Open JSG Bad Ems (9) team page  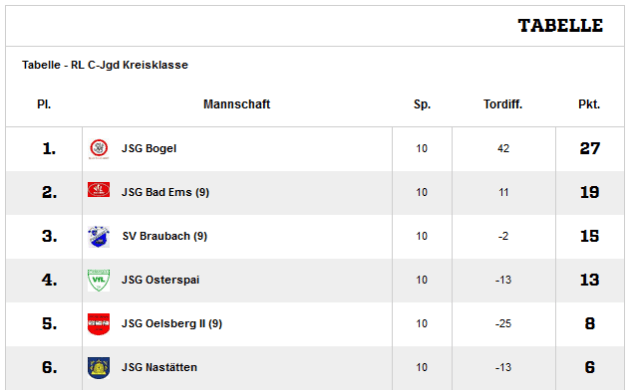[166, 192]
